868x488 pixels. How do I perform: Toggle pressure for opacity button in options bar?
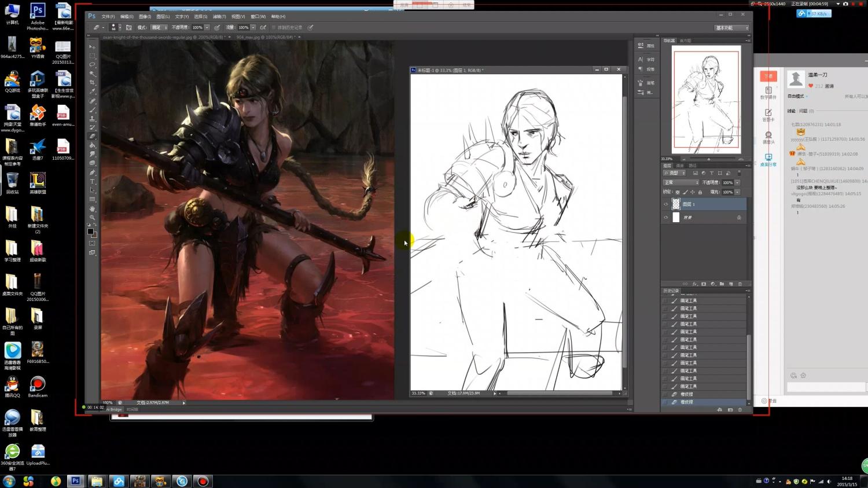coord(217,27)
